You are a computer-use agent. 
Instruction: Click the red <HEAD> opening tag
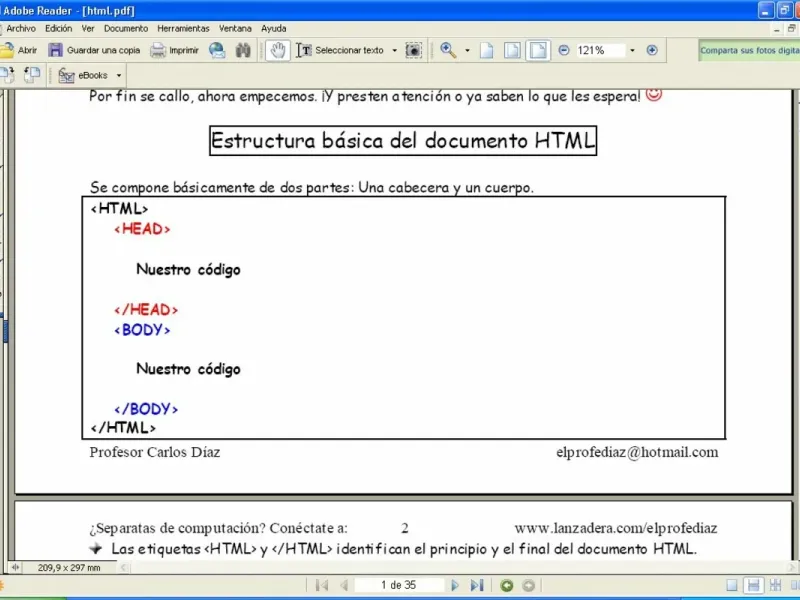point(142,229)
